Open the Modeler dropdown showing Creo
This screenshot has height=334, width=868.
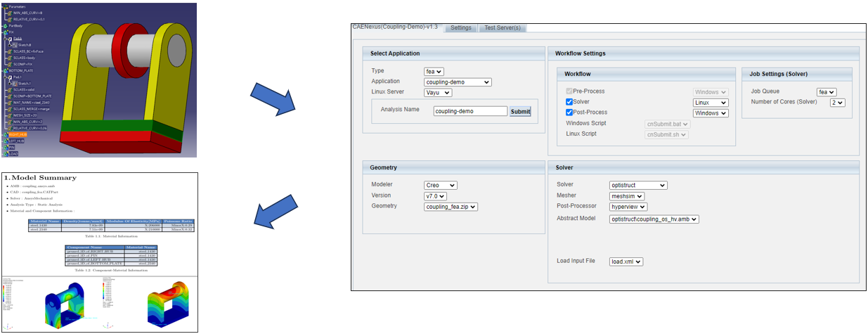(x=440, y=185)
